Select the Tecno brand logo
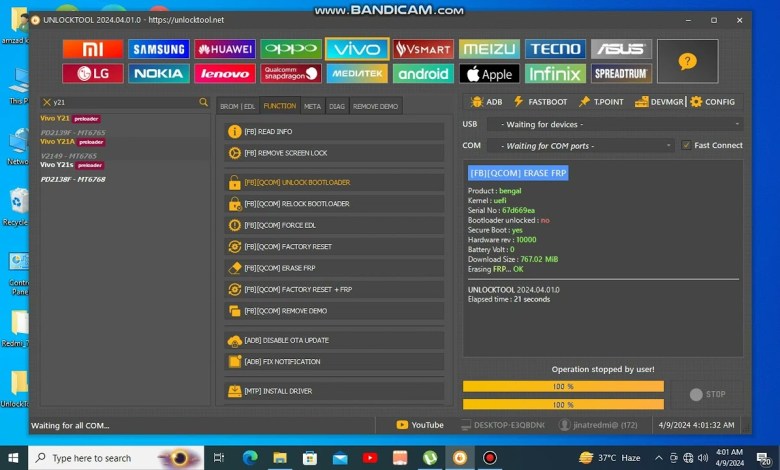The width and height of the screenshot is (780, 470). 556,49
